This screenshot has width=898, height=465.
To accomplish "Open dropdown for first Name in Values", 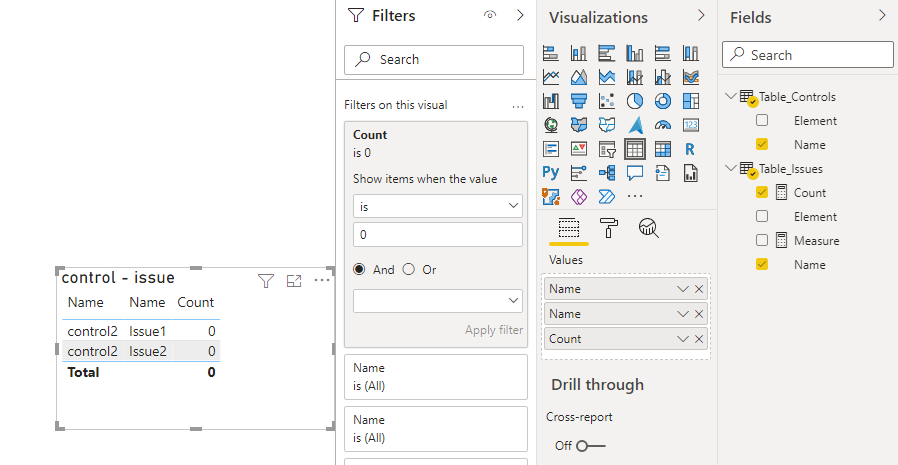I will coord(682,289).
